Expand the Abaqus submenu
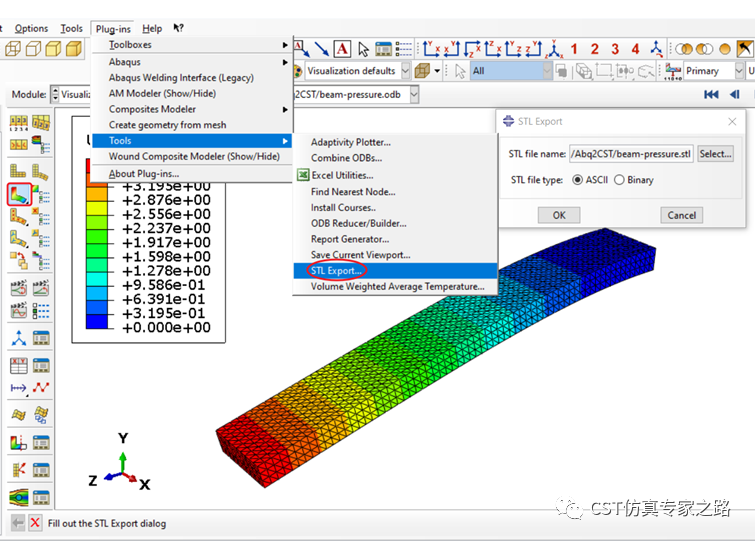The image size is (755, 541). pos(192,62)
